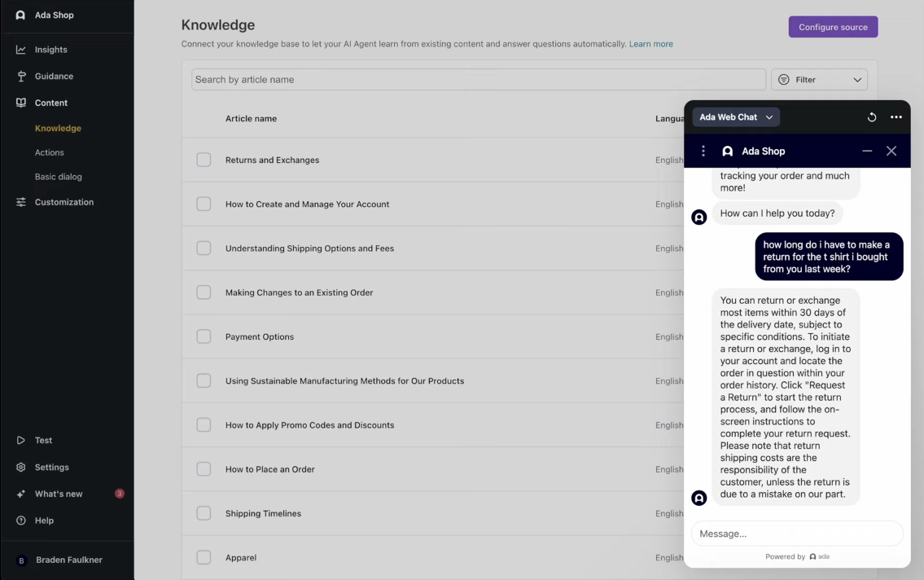This screenshot has width=924, height=580.
Task: Click Ada Shop avatar in chat header
Action: coord(727,152)
